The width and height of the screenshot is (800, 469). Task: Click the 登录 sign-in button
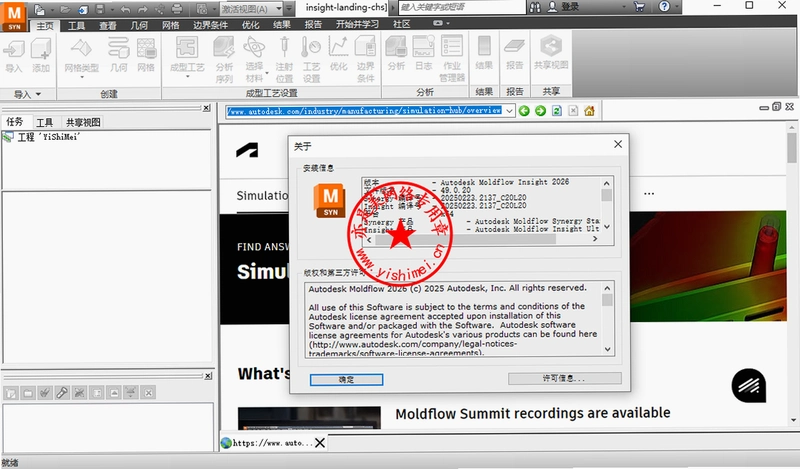tap(563, 7)
